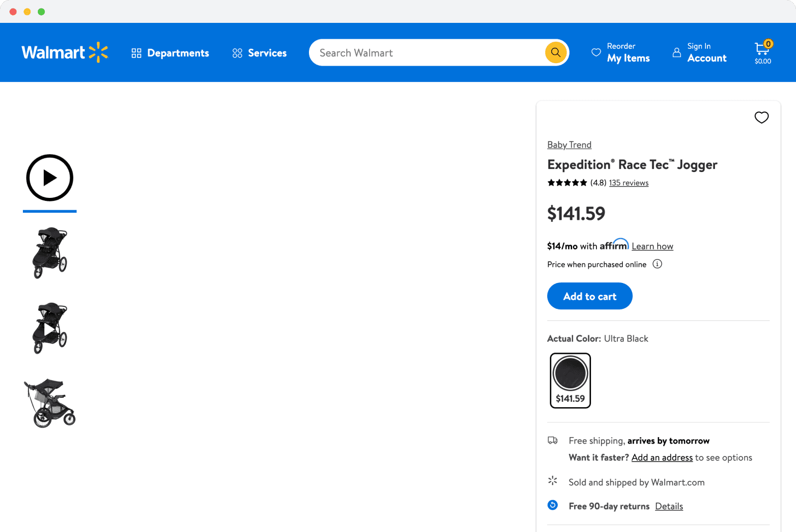Image resolution: width=796 pixels, height=532 pixels.
Task: Play the product video thumbnail
Action: 49,177
